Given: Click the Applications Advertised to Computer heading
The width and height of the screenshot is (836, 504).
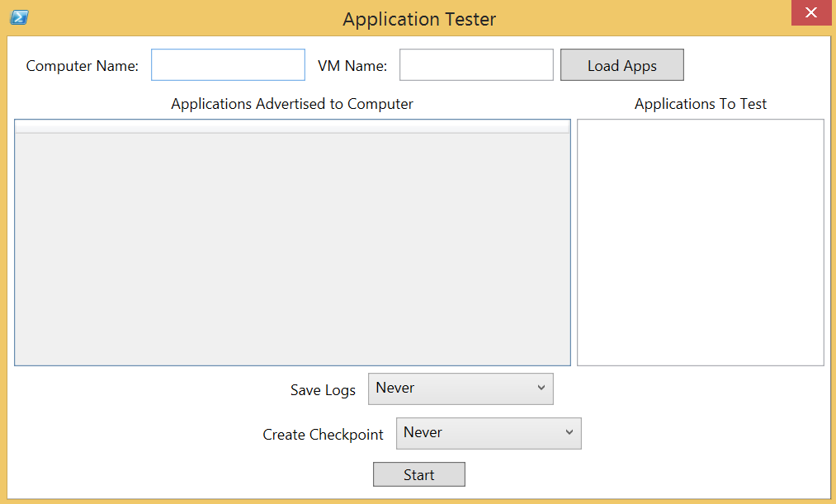Looking at the screenshot, I should coord(292,104).
